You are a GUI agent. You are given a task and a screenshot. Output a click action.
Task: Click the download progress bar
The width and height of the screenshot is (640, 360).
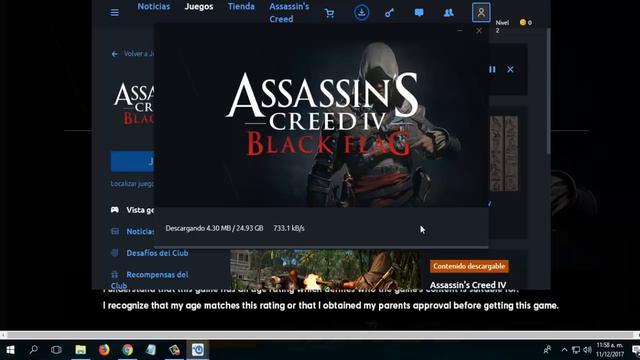click(x=321, y=247)
